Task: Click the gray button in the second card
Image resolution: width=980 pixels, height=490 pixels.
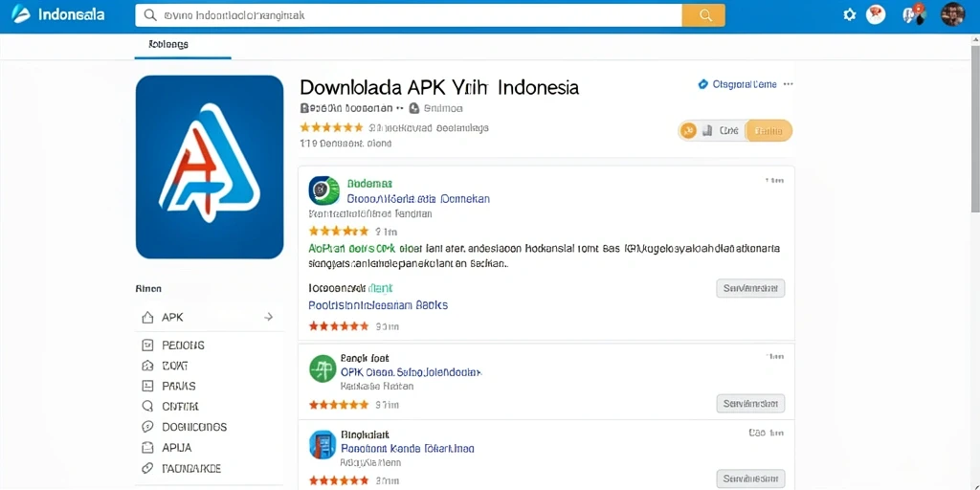Action: 750,404
